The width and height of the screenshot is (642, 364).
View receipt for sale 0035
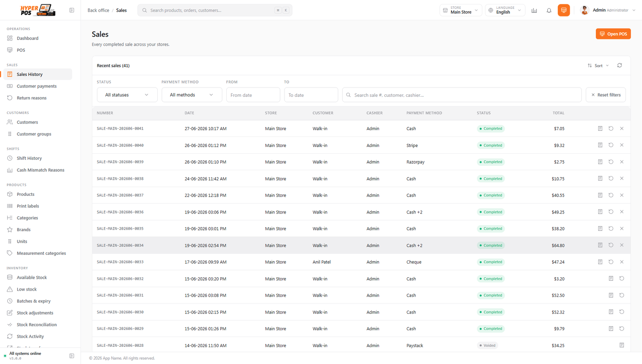point(600,228)
